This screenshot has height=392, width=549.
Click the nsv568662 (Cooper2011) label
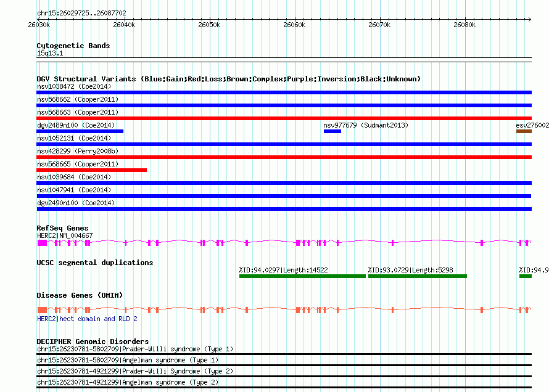78,99
